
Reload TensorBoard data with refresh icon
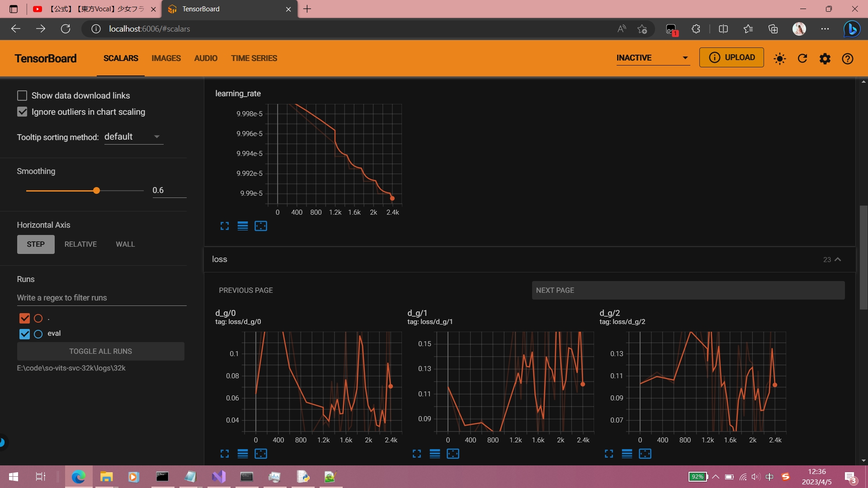coord(802,59)
